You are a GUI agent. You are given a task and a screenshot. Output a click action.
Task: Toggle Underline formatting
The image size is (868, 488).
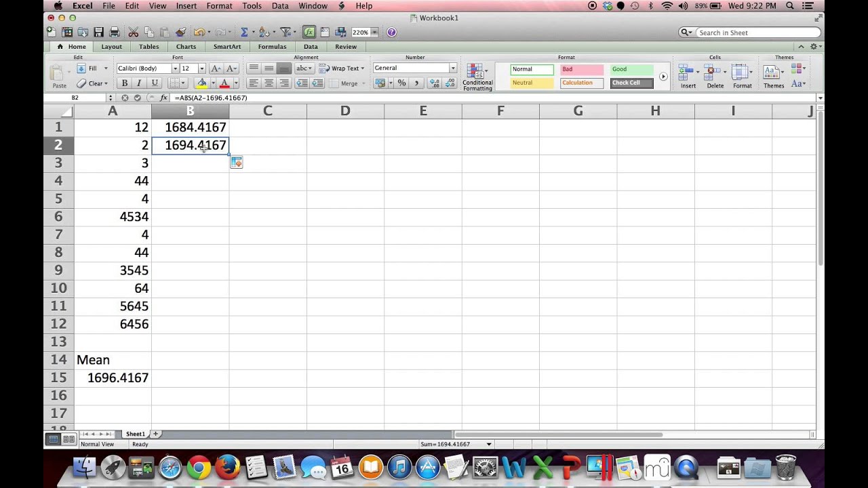pos(155,83)
